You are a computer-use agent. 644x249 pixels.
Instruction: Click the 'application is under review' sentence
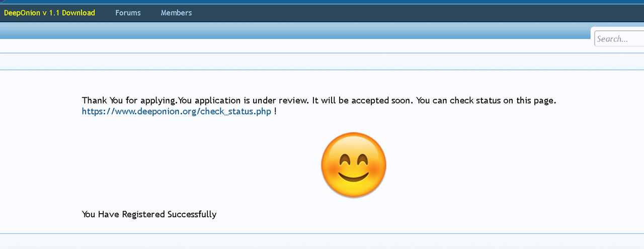pyautogui.click(x=244, y=100)
